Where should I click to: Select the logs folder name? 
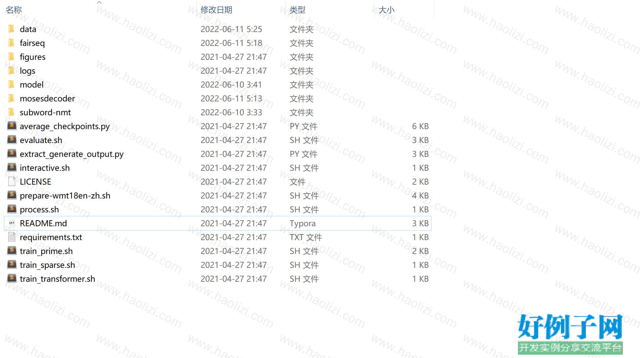click(x=27, y=71)
